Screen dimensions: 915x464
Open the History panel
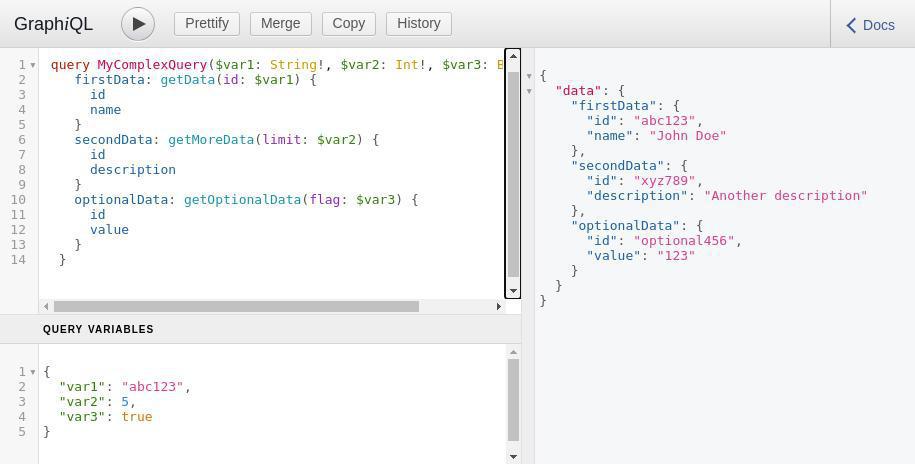(418, 23)
